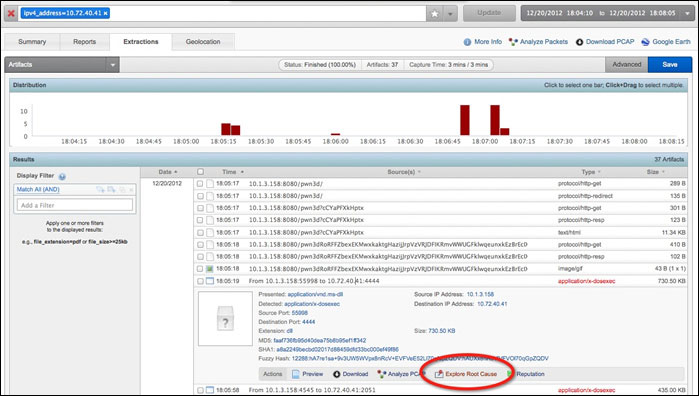Open the date range selector dropdown
Screen dimensions: 699x396
687,13
